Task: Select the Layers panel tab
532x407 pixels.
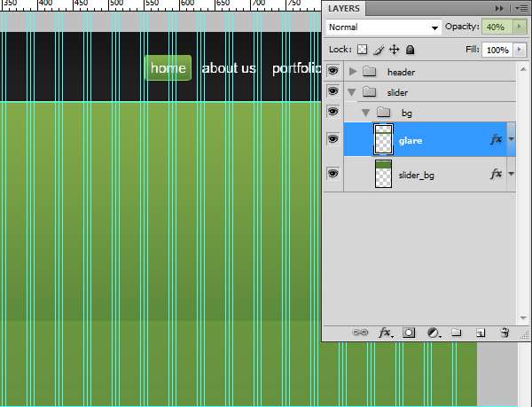Action: point(344,9)
